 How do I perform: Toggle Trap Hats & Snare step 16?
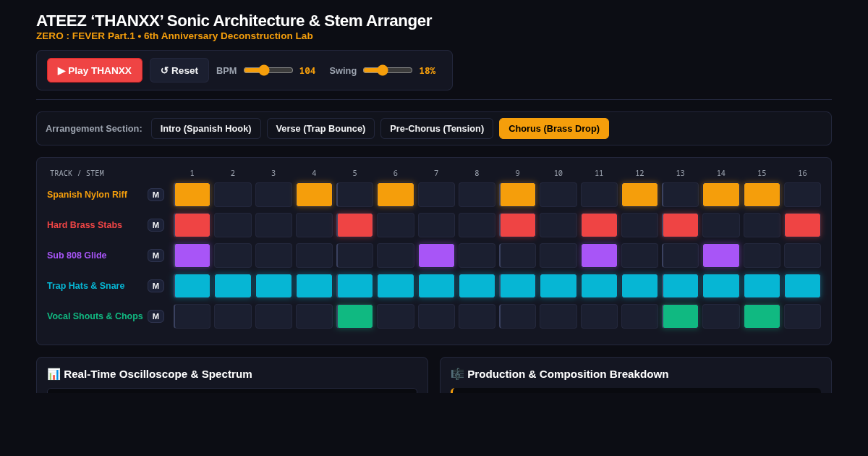click(x=802, y=286)
